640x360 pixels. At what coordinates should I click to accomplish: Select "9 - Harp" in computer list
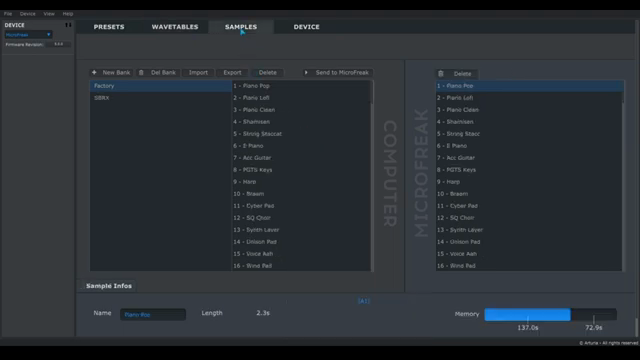tap(301, 182)
